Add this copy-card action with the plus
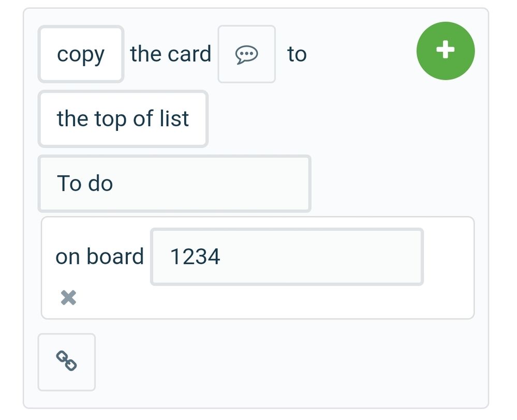517x420 pixels. tap(446, 51)
